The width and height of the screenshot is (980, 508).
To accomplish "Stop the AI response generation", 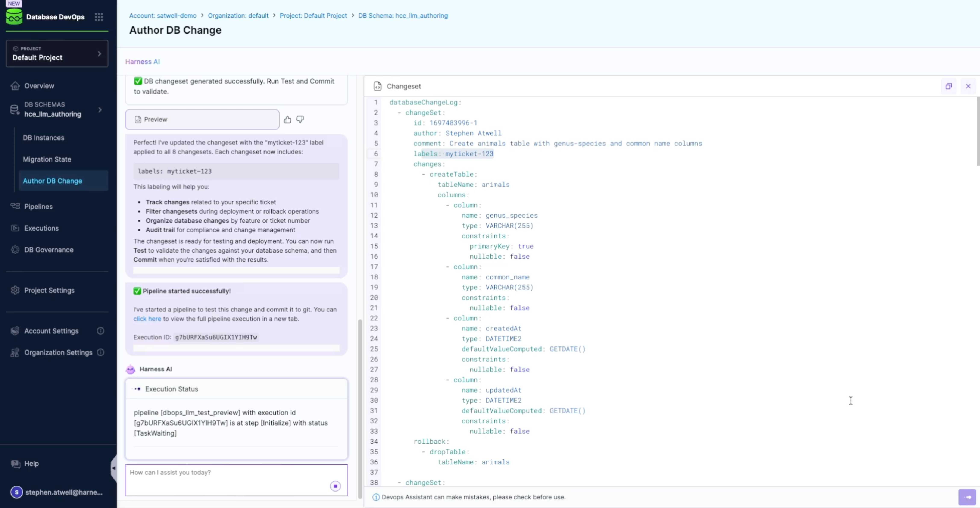I will (335, 486).
